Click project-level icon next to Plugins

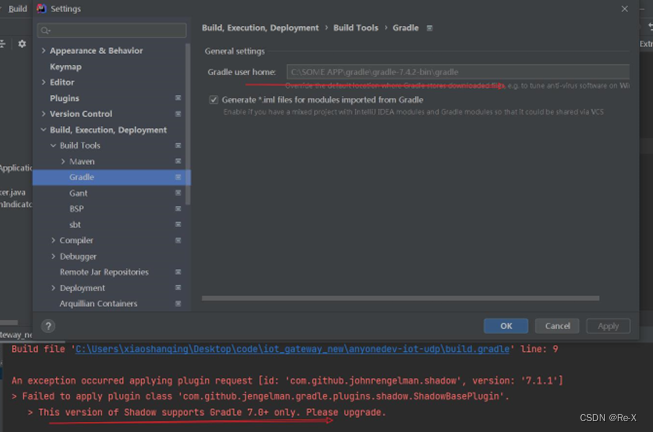(x=178, y=98)
